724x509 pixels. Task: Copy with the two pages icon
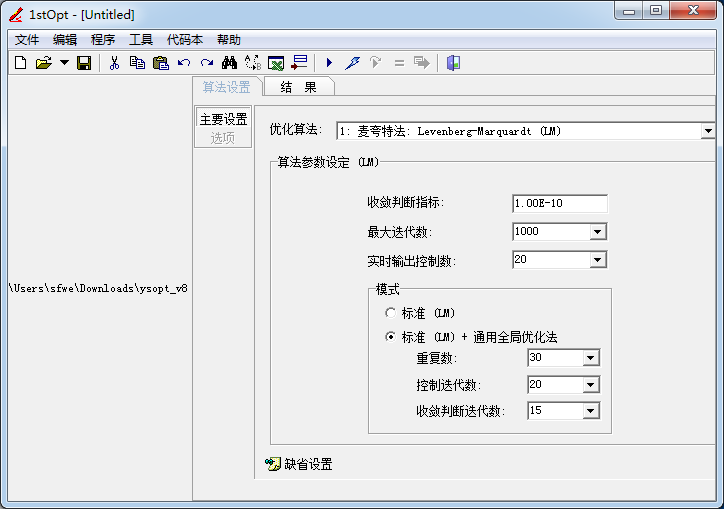tap(137, 62)
